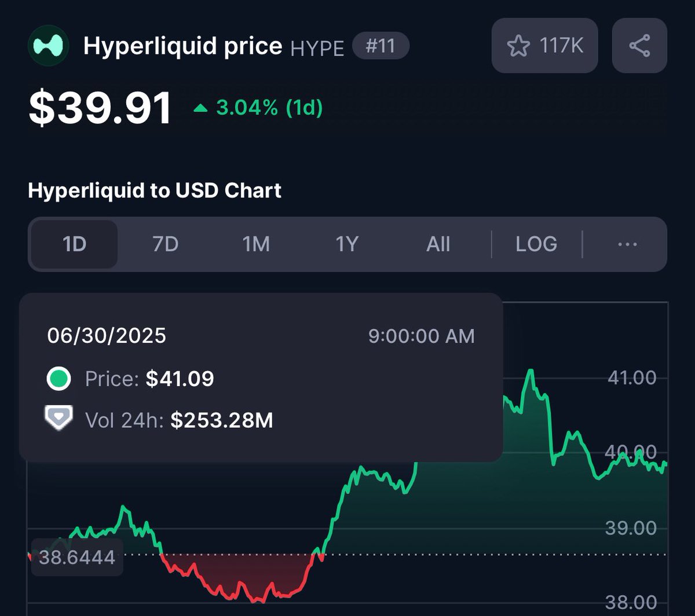Open the share icon button

639,46
